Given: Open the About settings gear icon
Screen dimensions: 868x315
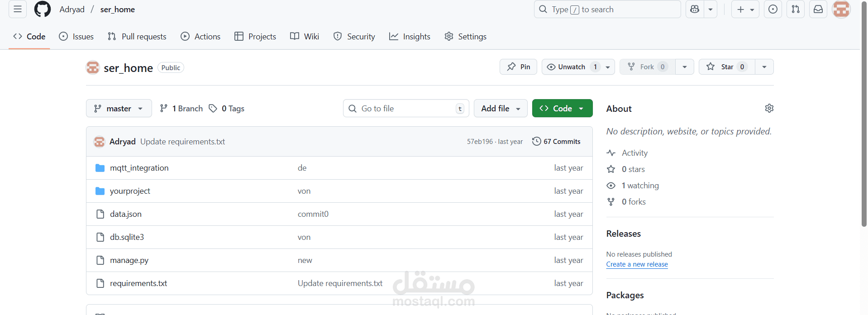Looking at the screenshot, I should coord(769,108).
